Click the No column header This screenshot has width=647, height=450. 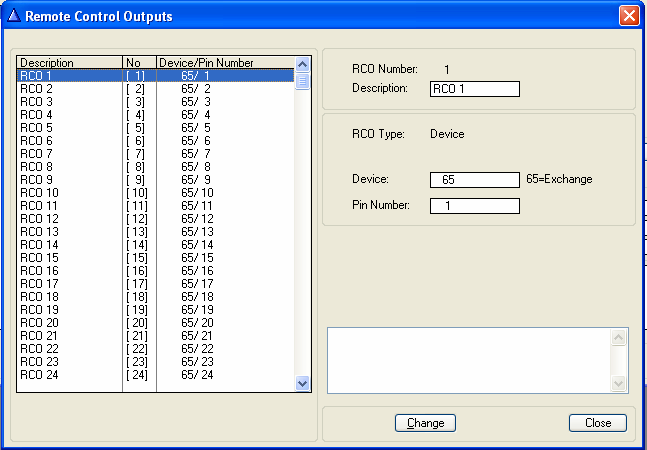pyautogui.click(x=140, y=63)
